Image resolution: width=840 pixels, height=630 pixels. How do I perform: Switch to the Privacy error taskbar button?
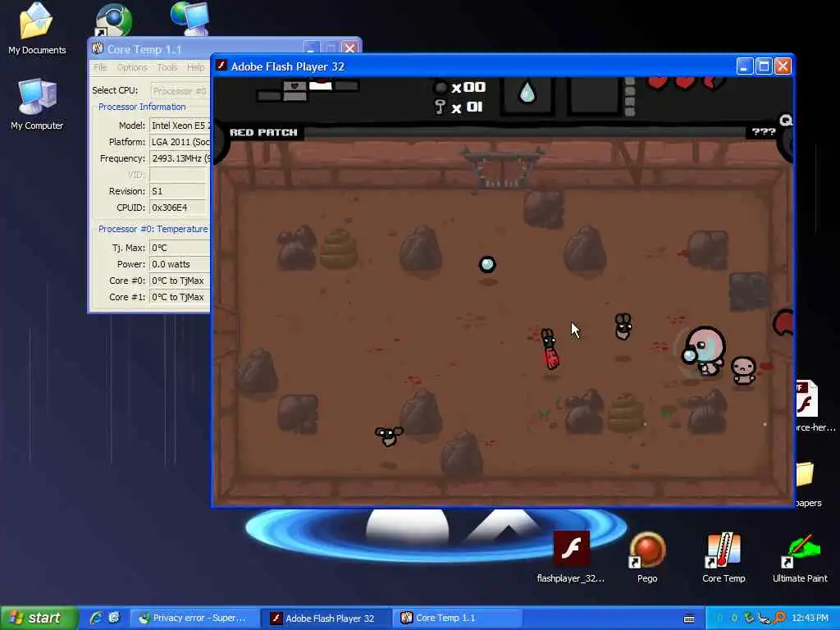click(195, 618)
